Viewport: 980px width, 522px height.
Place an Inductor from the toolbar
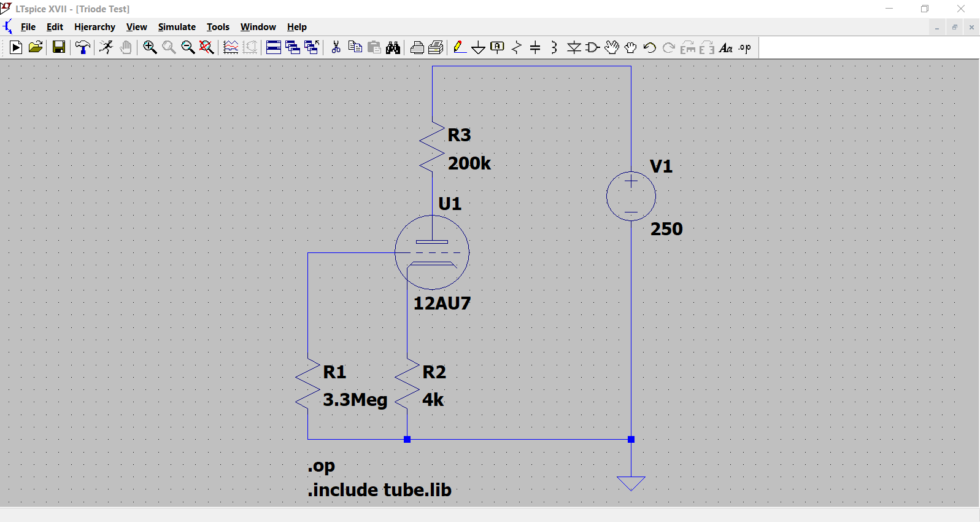click(x=554, y=47)
